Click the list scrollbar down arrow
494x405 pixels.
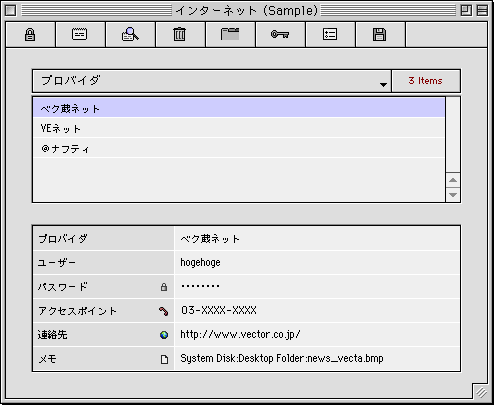[x=453, y=195]
